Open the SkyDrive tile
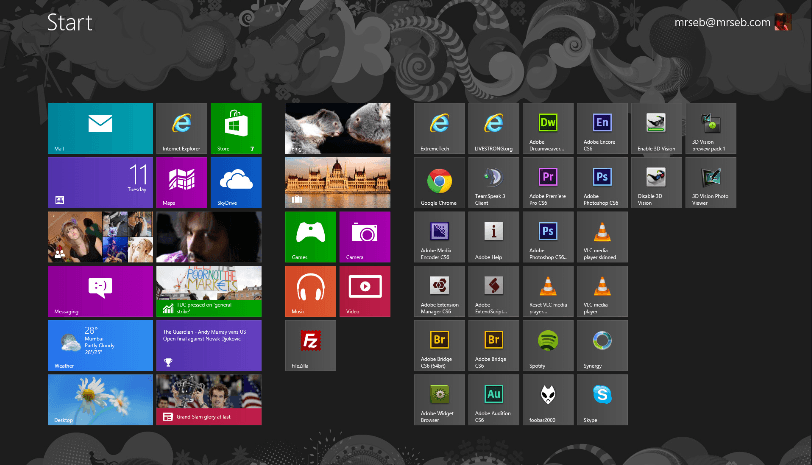This screenshot has height=465, width=812. pos(236,181)
